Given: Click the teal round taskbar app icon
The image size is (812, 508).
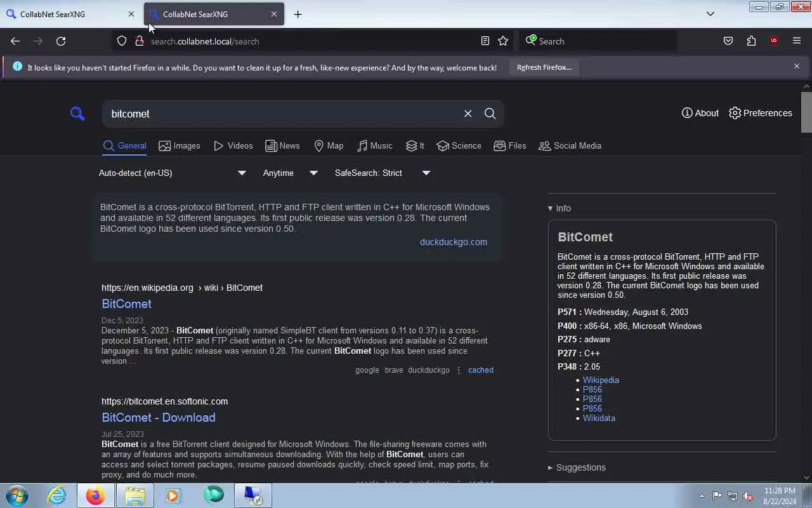Looking at the screenshot, I should click(214, 495).
